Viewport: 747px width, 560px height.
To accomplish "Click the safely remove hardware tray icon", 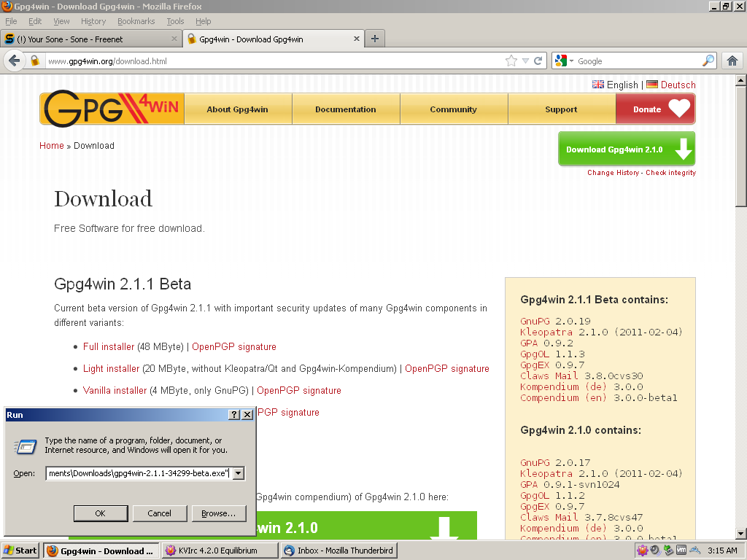I will [x=668, y=551].
